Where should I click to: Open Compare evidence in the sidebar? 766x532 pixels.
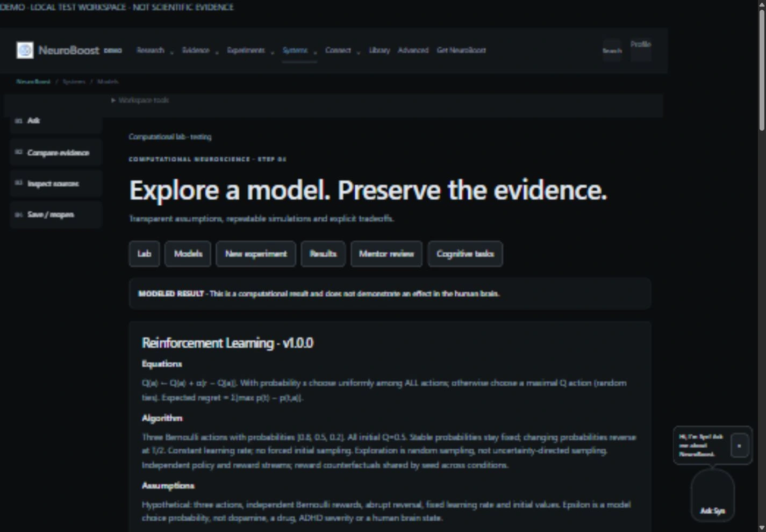click(x=56, y=153)
